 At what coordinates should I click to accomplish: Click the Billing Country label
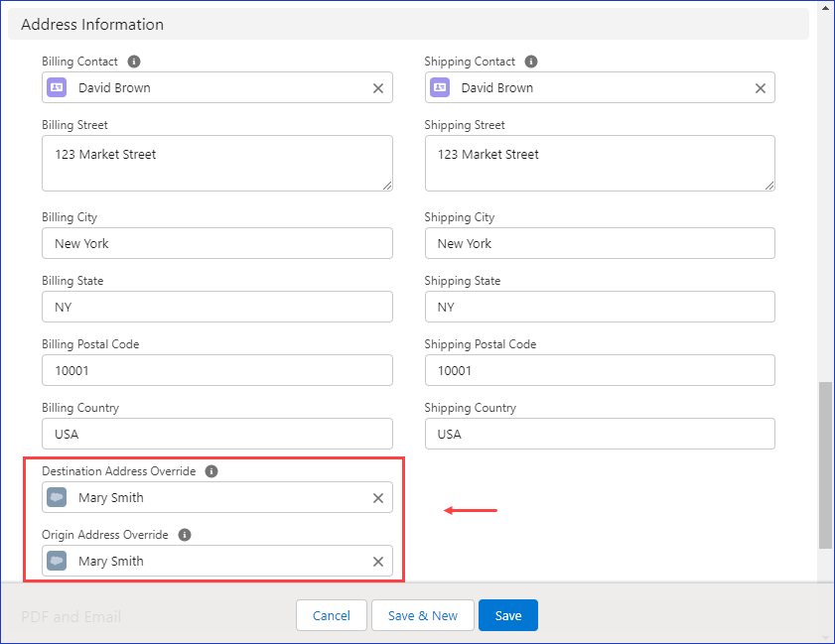point(80,408)
